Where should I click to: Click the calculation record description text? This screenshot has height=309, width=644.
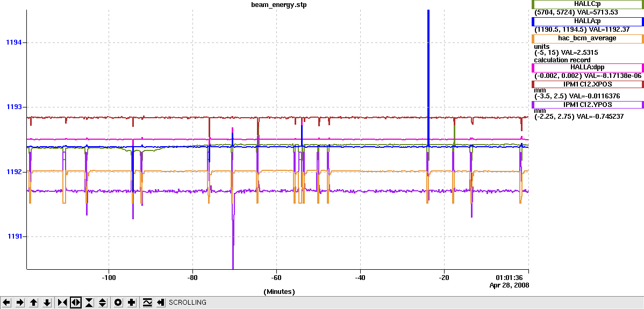tap(562, 60)
